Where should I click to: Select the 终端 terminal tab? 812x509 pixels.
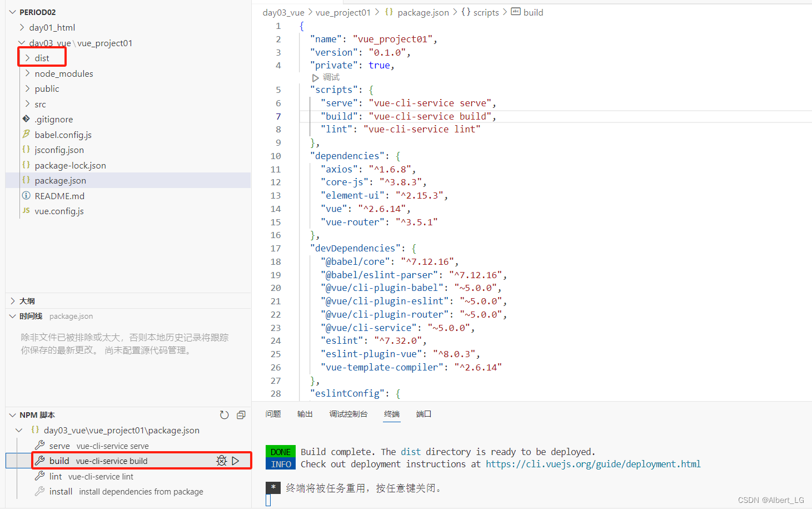point(392,414)
